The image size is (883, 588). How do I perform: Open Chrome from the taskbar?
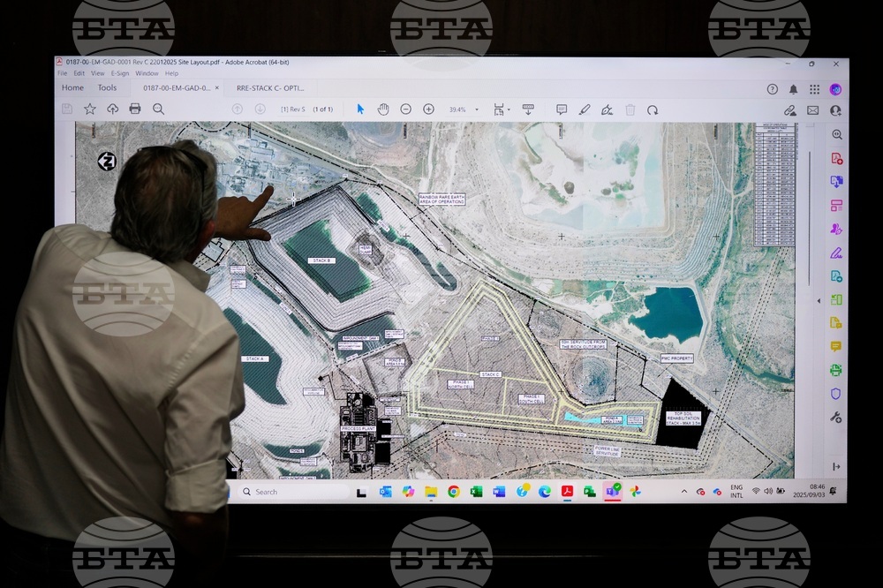click(x=453, y=492)
